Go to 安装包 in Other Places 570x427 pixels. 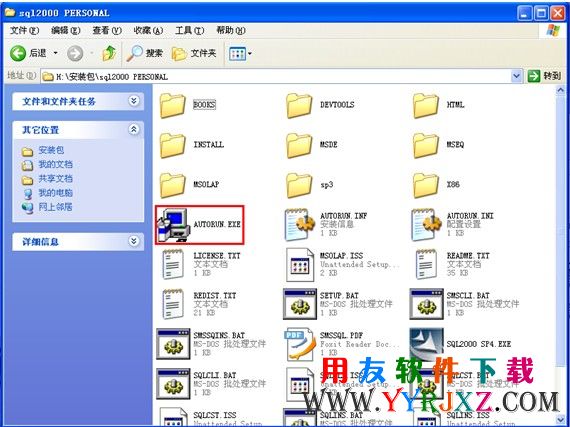(43, 150)
